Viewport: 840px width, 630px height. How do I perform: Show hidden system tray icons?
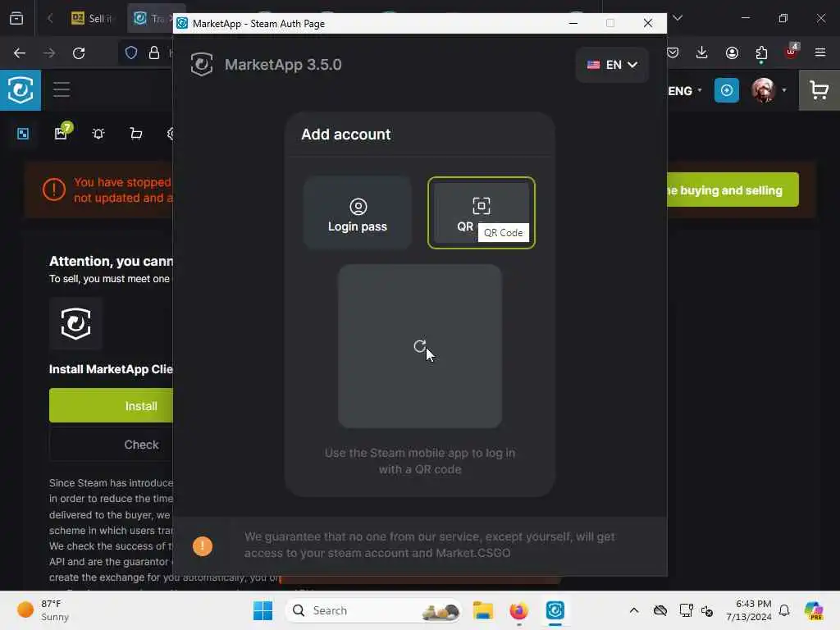(x=634, y=610)
